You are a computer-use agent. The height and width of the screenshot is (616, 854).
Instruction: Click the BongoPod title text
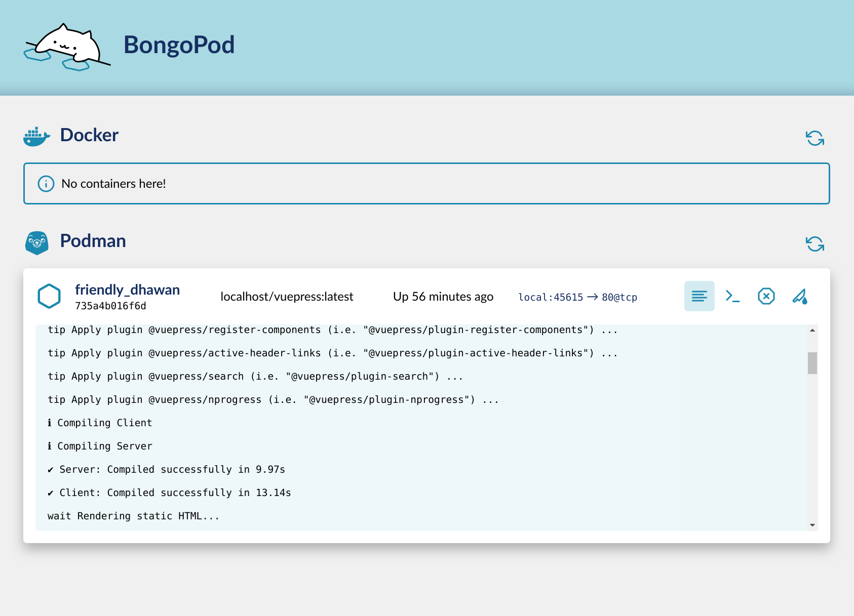point(179,45)
